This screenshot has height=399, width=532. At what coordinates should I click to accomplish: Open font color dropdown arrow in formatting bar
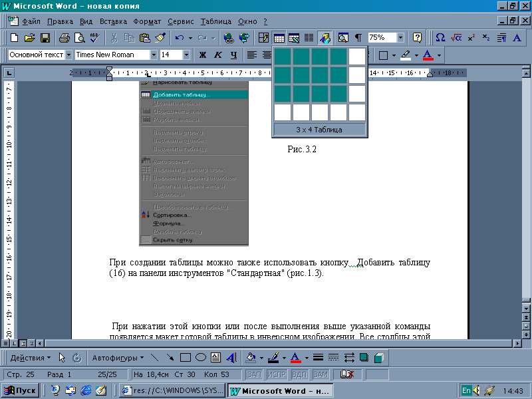[x=439, y=55]
